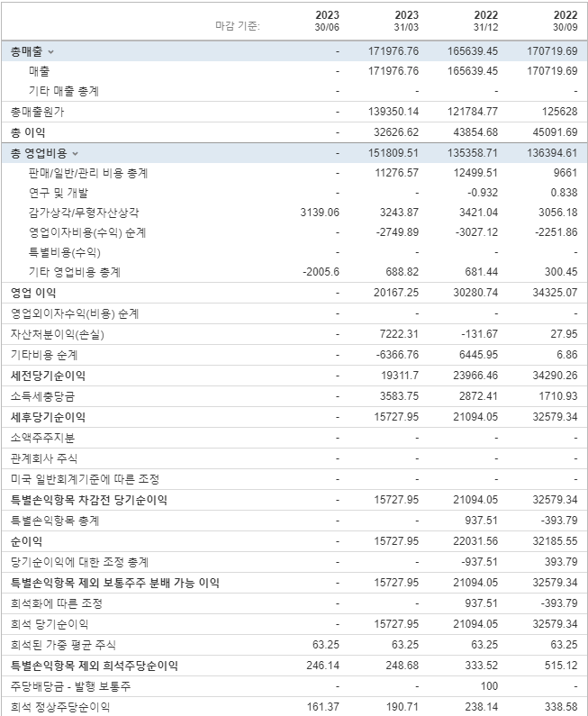The image size is (588, 716).
Task: Select 세전당기순이익 value 34290.26
Action: pos(555,376)
